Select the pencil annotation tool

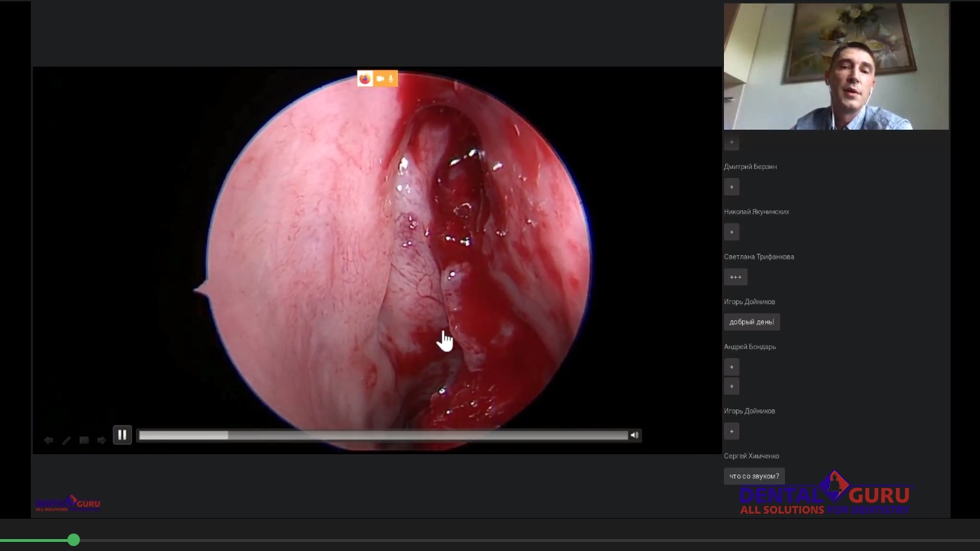66,440
